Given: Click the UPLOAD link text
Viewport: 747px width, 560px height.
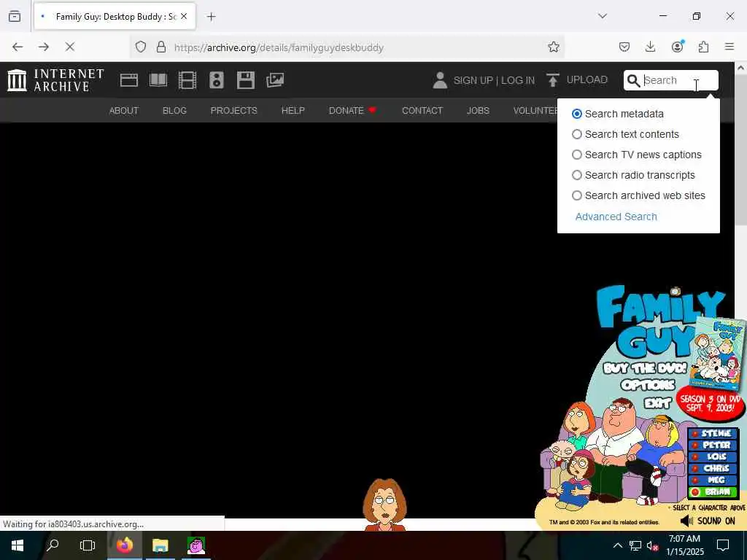Looking at the screenshot, I should pyautogui.click(x=587, y=80).
